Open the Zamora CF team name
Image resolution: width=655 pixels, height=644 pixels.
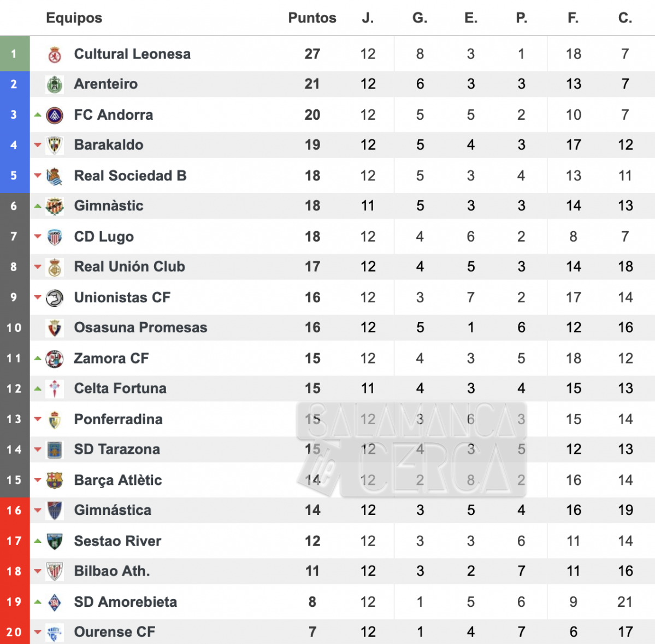[x=111, y=359]
